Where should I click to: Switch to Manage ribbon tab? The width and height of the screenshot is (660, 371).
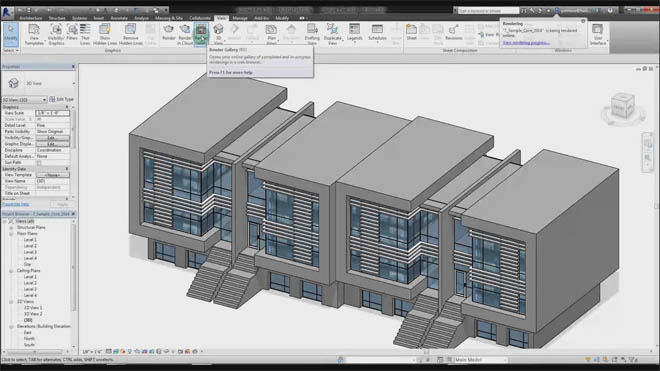point(240,18)
